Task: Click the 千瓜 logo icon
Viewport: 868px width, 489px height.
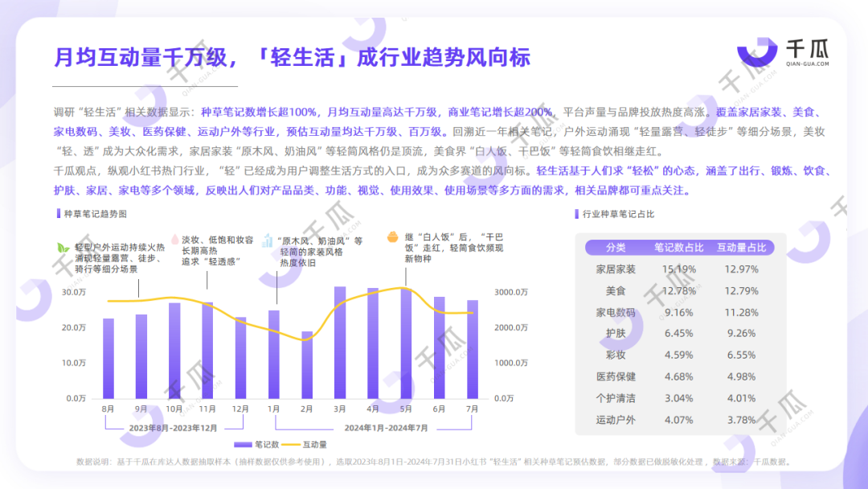Action: 757,51
